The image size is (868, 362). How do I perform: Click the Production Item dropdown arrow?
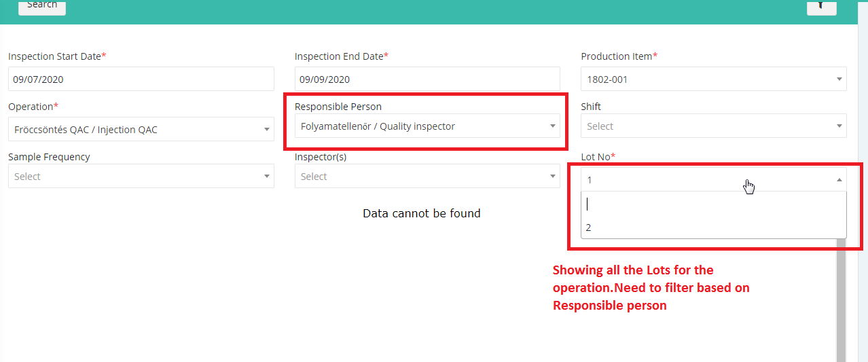(x=839, y=79)
